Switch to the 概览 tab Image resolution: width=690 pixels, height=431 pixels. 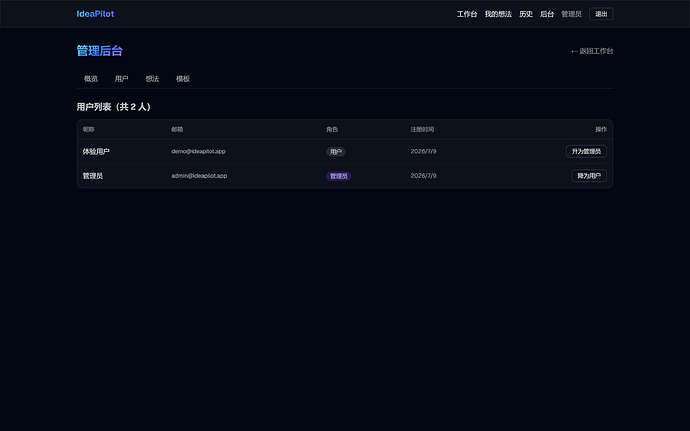(x=91, y=79)
